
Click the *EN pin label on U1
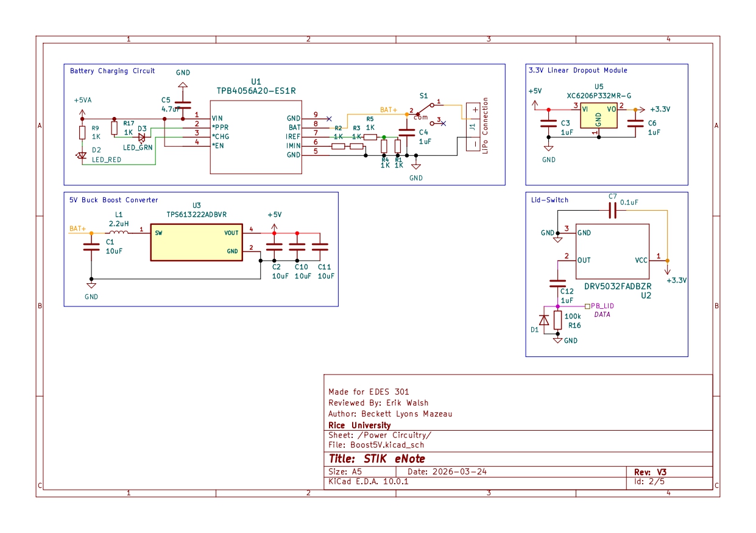[218, 146]
